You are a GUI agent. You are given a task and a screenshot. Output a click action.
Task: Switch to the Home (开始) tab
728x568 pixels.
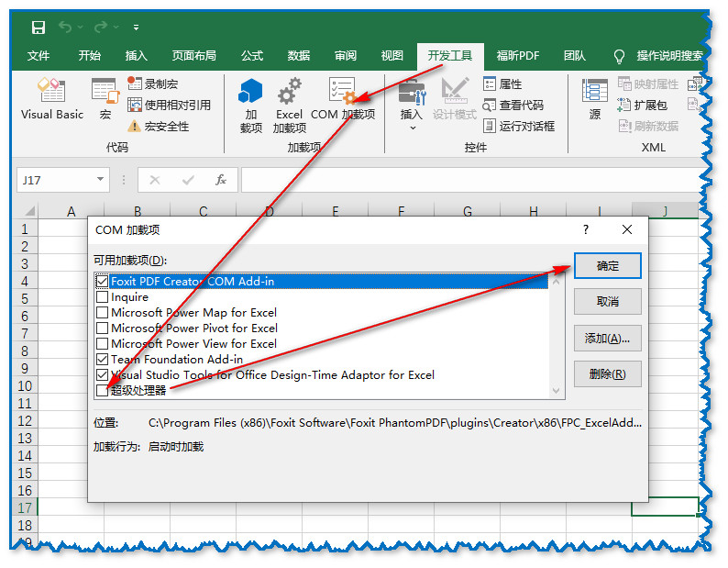pos(89,56)
